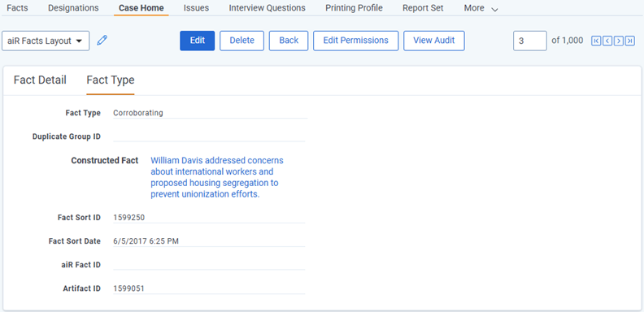Open Edit Permissions
644x312 pixels.
point(355,41)
